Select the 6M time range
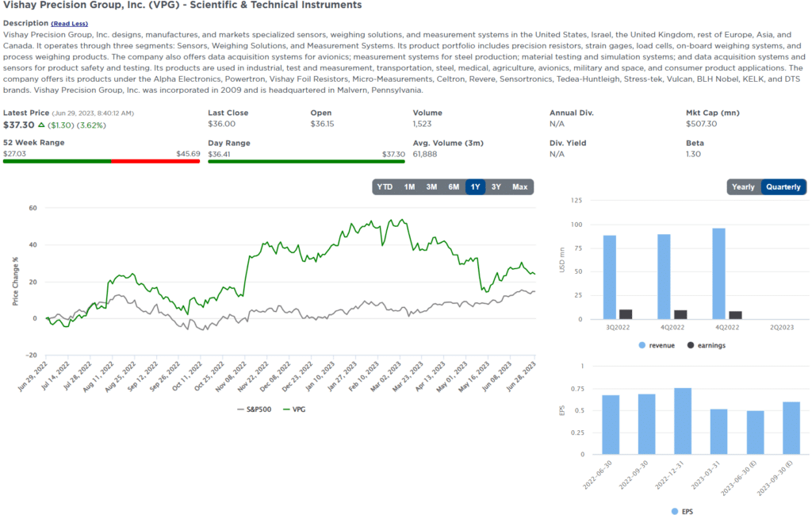Viewport: 812px width, 515px height. (454, 187)
